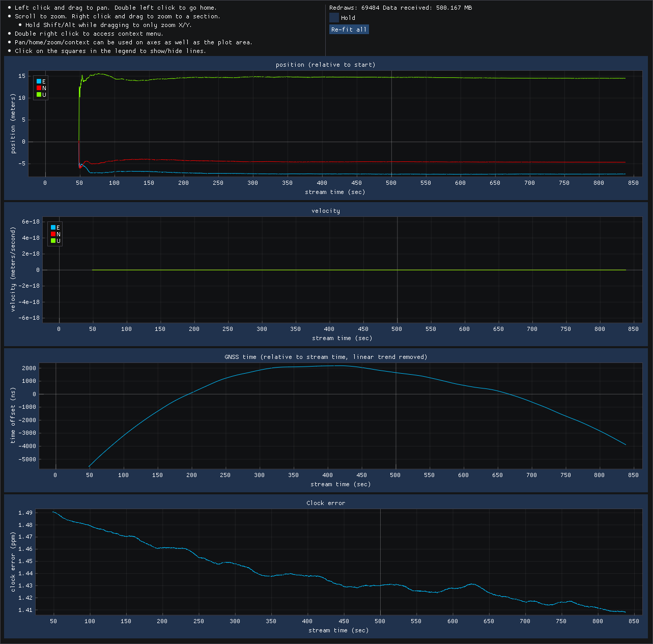The height and width of the screenshot is (644, 653).
Task: Click the 'clock error (ppm)' axis label
Action: [13, 562]
